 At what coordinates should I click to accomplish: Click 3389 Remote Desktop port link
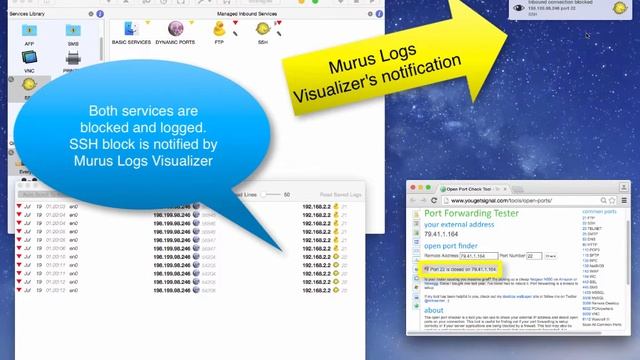tap(600, 303)
